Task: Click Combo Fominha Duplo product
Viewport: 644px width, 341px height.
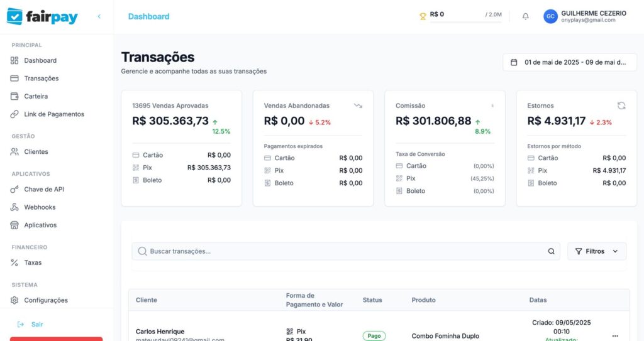Action: [x=445, y=336]
